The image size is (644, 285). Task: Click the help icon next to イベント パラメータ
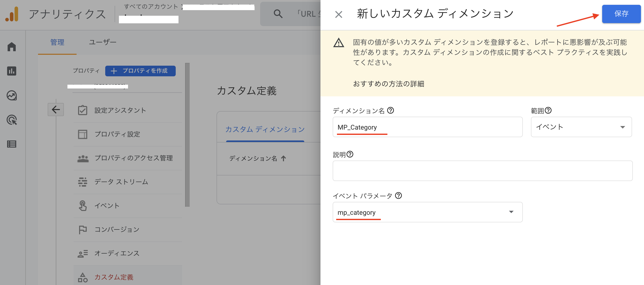click(399, 195)
